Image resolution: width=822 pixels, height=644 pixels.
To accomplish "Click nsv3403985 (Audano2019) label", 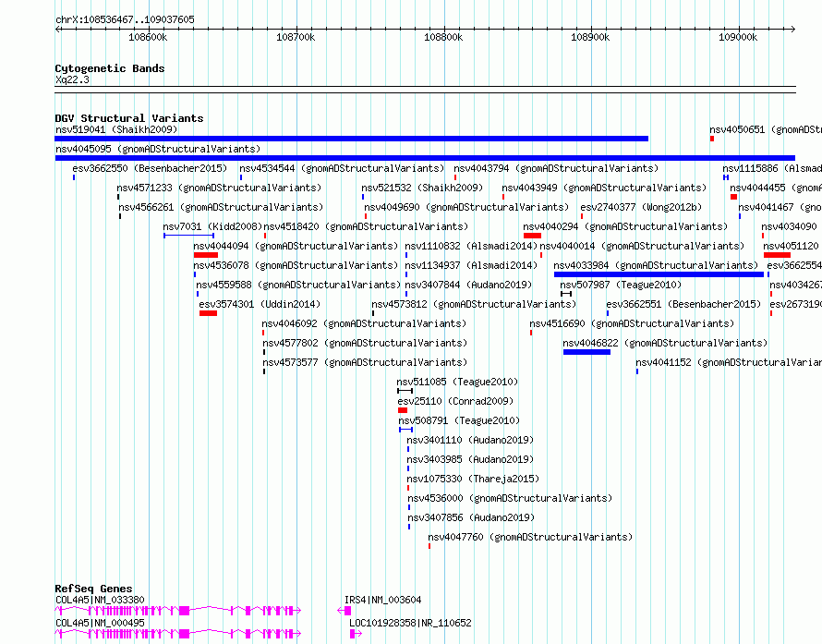I will click(x=470, y=459).
